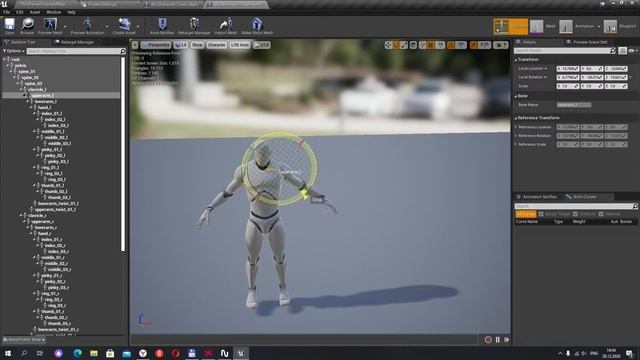Open the Window menu
The image size is (640, 360).
click(x=53, y=12)
